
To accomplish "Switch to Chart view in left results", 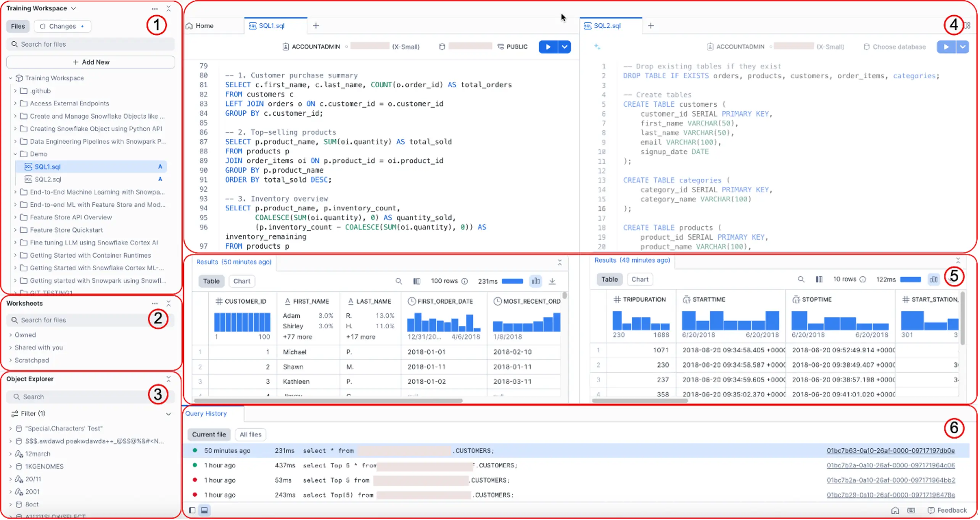I will (241, 281).
